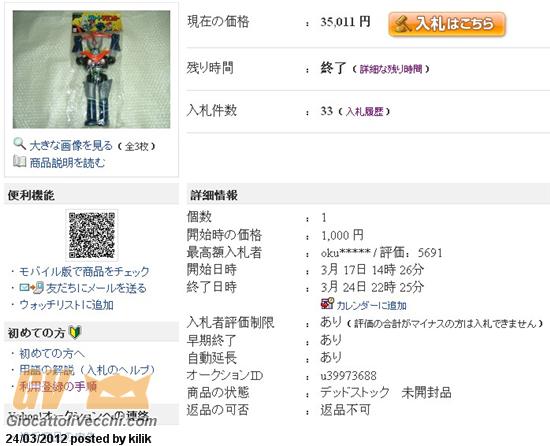This screenshot has height=446, width=550.
Task: Click the book icon beside 商品説明を読む
Action: (19, 161)
